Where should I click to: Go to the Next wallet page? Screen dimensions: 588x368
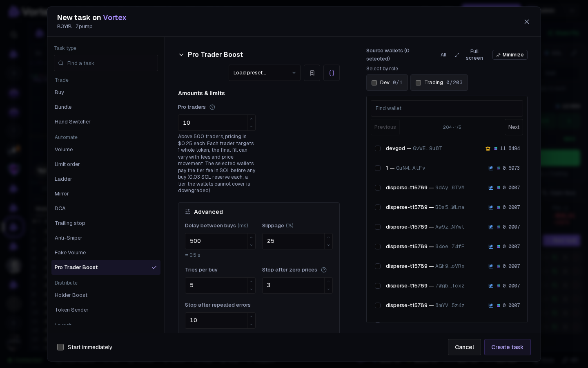coord(514,127)
